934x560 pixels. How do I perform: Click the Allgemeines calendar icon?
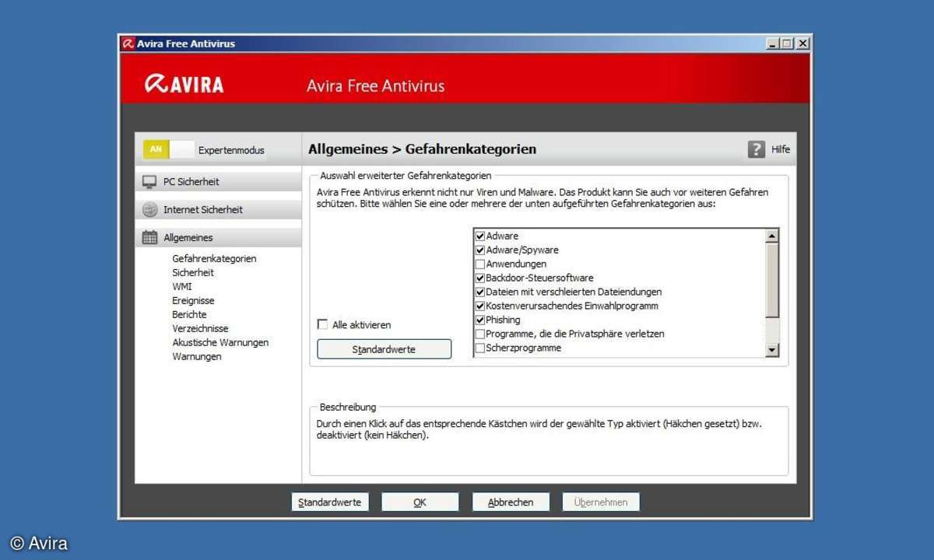tap(149, 237)
